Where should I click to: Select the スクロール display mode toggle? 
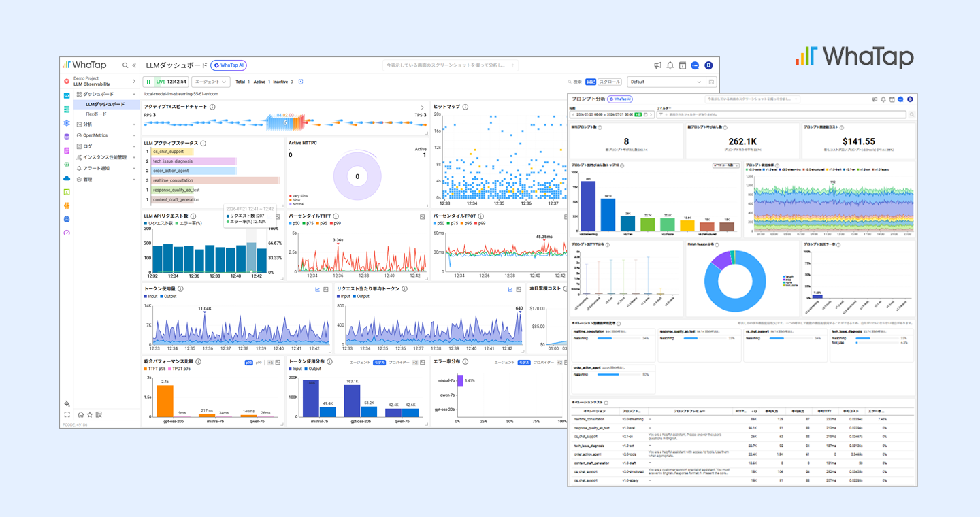point(610,82)
